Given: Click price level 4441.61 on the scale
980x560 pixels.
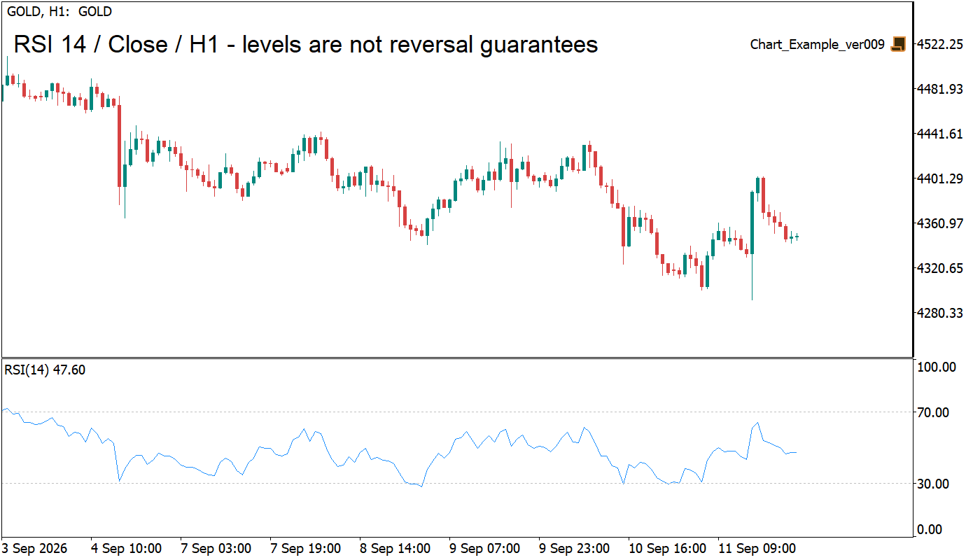Looking at the screenshot, I should pyautogui.click(x=940, y=134).
